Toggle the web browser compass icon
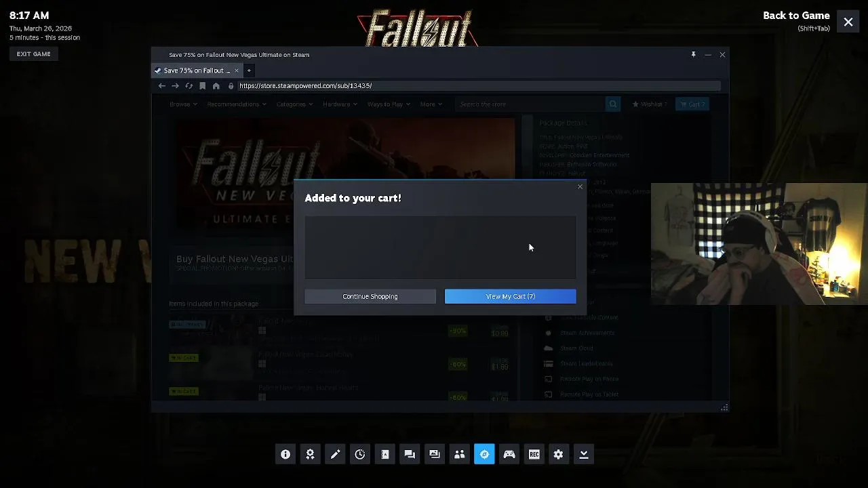The height and width of the screenshot is (488, 868). click(484, 454)
